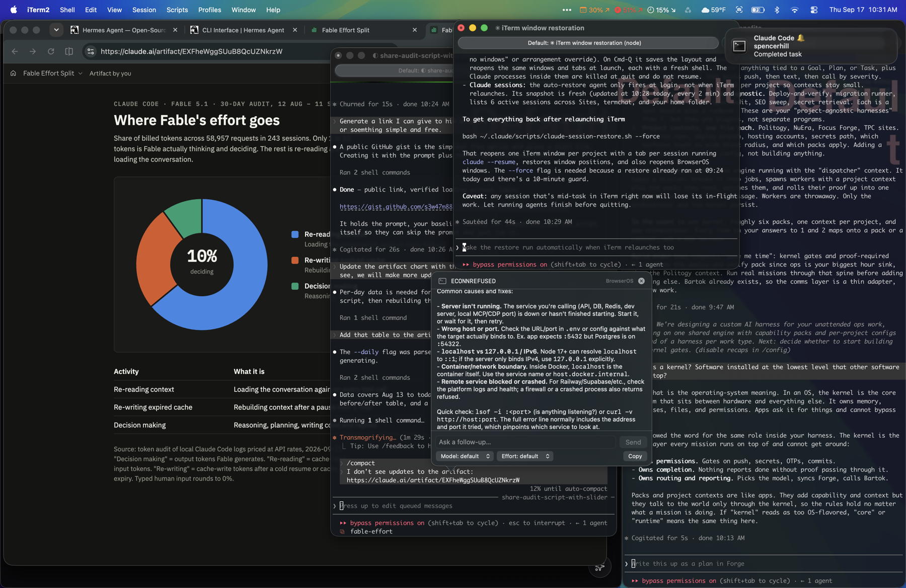Click the 30% calendar usage menu bar item
The image size is (906, 588).
pos(594,10)
